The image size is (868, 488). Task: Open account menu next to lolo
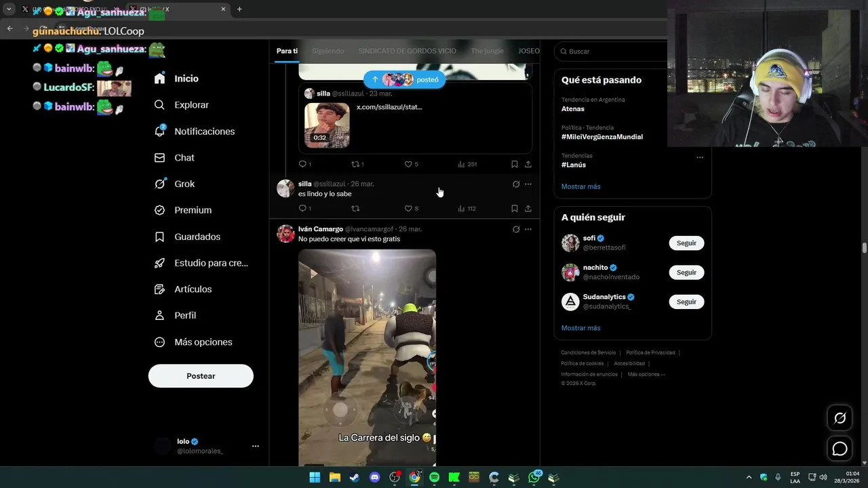point(255,446)
